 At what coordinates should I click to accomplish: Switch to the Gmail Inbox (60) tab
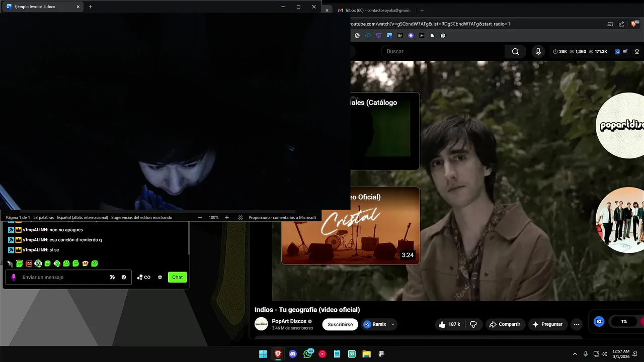(x=374, y=10)
